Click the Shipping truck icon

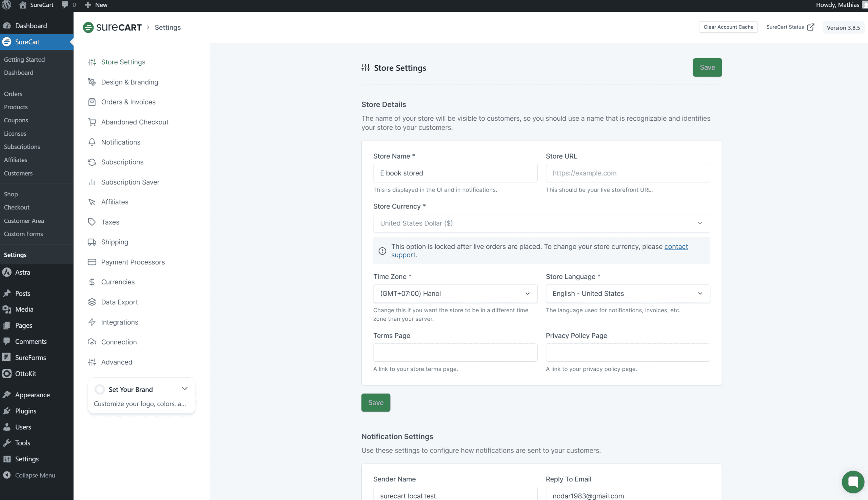(92, 242)
